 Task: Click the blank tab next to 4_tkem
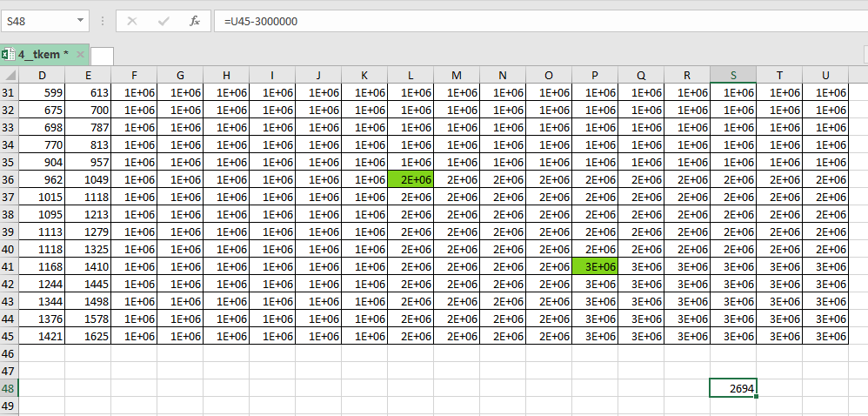coord(102,56)
